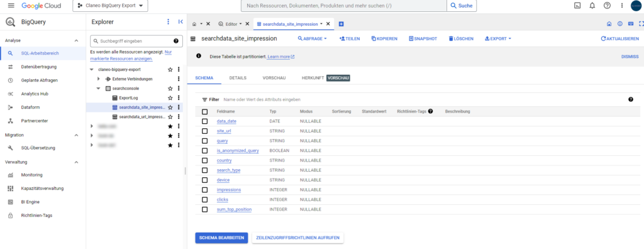
Task: Check the impressions field checkbox
Action: coord(204,190)
